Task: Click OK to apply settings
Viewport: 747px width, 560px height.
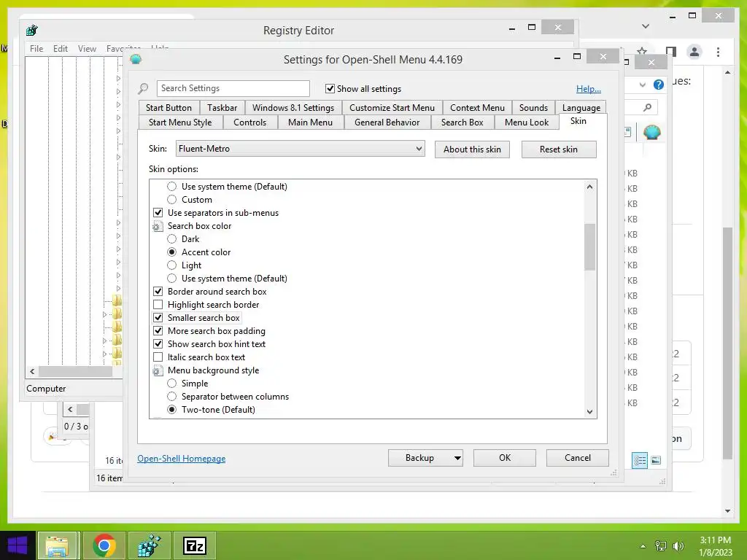Action: pyautogui.click(x=505, y=458)
